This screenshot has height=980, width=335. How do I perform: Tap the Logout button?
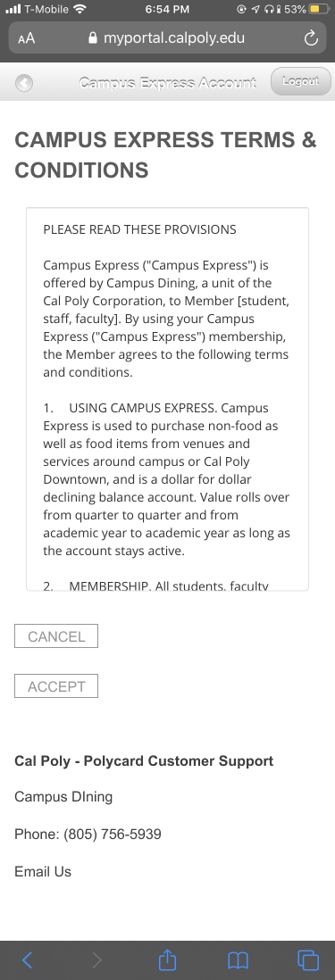pyautogui.click(x=301, y=81)
